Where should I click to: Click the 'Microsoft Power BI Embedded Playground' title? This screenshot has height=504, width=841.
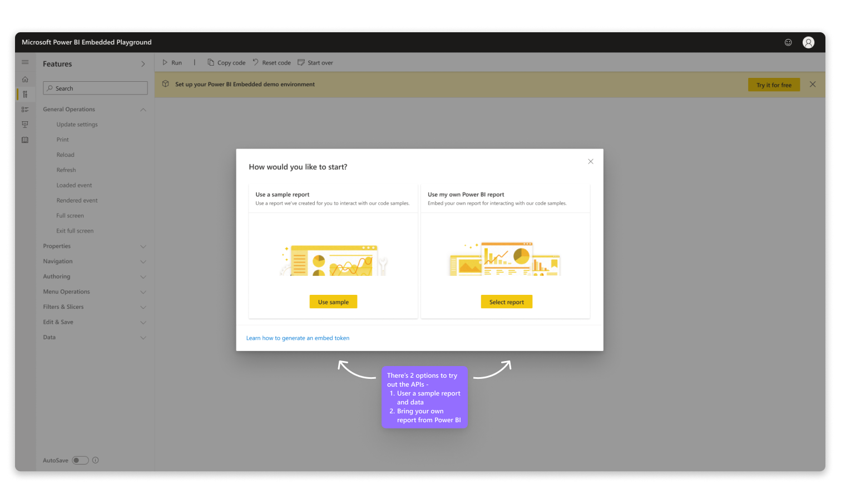click(87, 42)
